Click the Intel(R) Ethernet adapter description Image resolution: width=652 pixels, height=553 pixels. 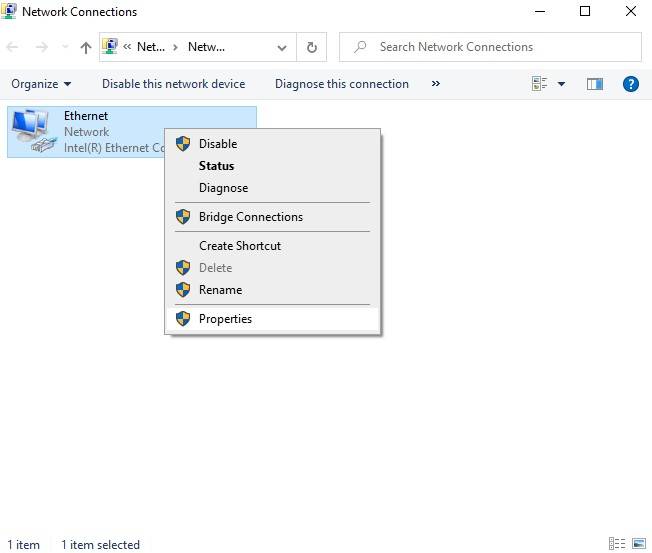pos(114,148)
